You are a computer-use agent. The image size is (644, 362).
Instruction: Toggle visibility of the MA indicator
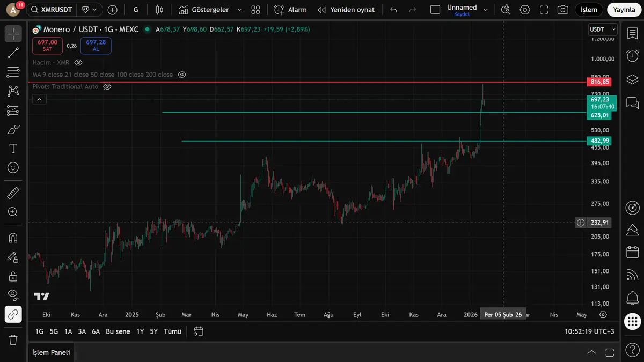pos(181,75)
